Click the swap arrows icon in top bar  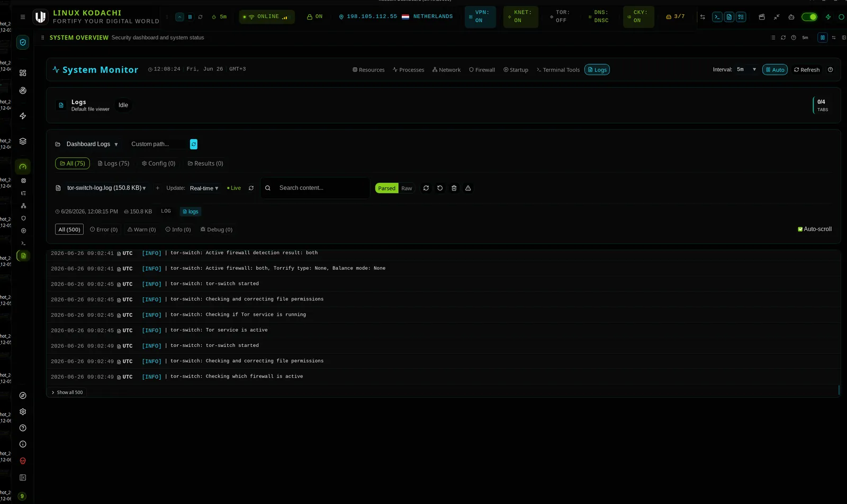(702, 17)
